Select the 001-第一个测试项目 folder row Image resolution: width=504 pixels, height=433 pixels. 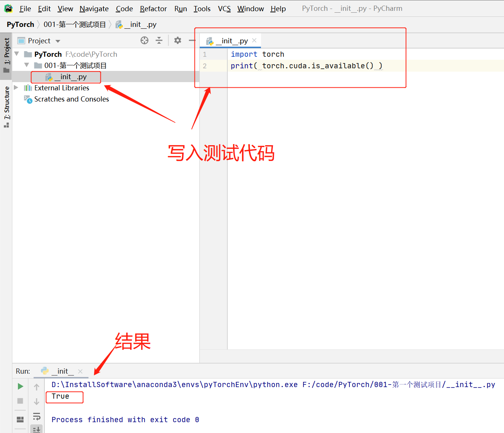pyautogui.click(x=75, y=66)
